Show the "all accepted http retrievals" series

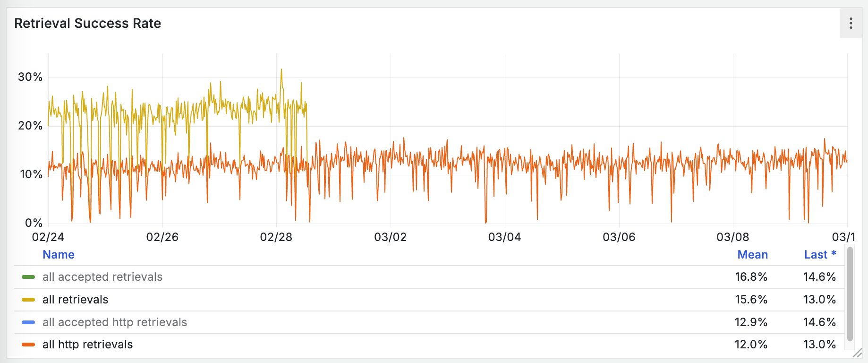pos(114,322)
